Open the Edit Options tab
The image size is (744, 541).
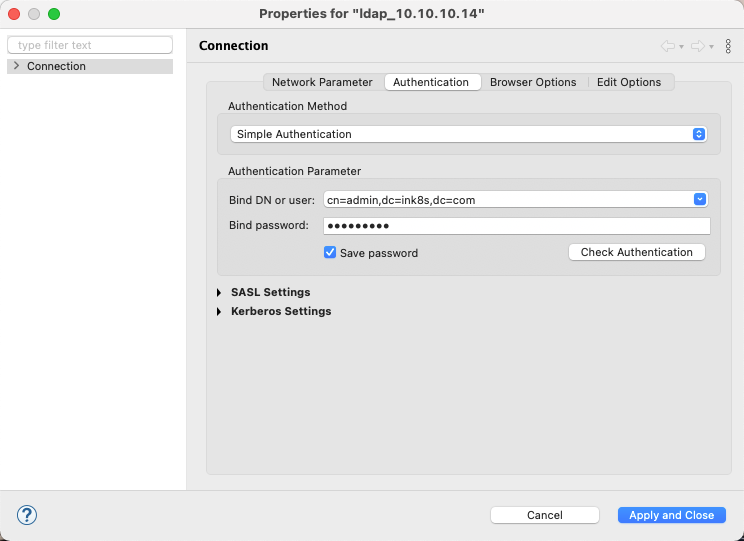pyautogui.click(x=629, y=82)
